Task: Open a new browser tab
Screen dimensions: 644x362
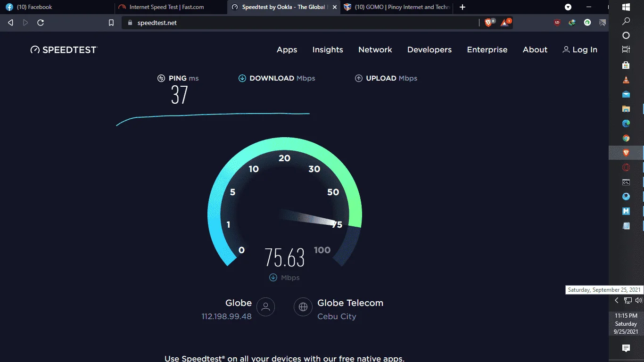Action: coord(462,7)
